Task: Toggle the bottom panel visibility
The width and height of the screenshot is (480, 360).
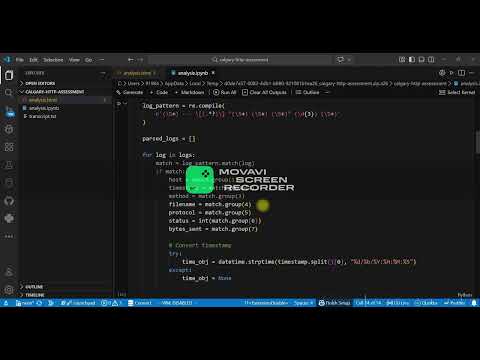Action: point(422,60)
